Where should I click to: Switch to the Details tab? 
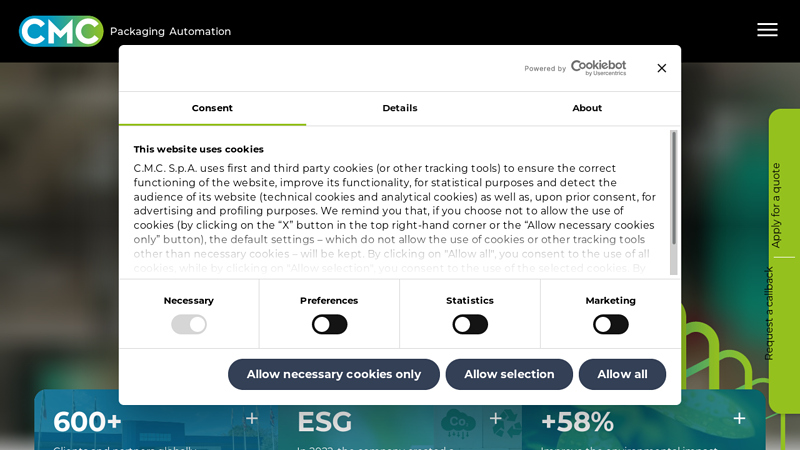(x=399, y=108)
